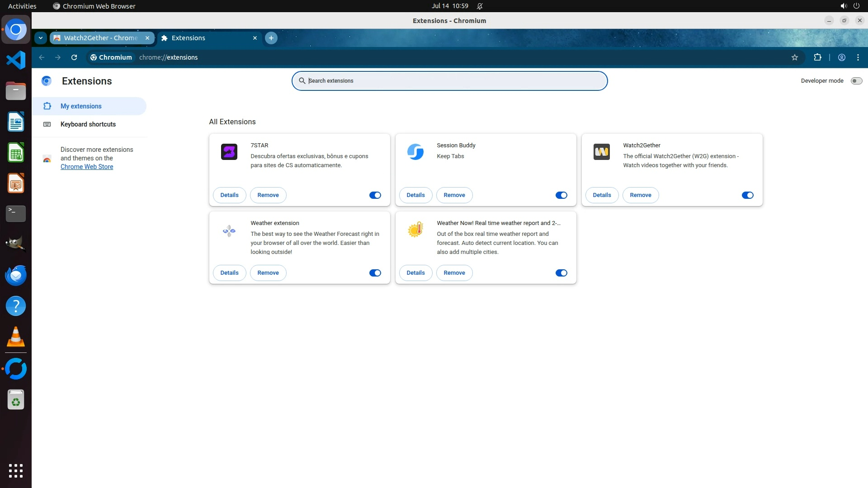
Task: Open the profile avatar icon
Action: coord(842,57)
